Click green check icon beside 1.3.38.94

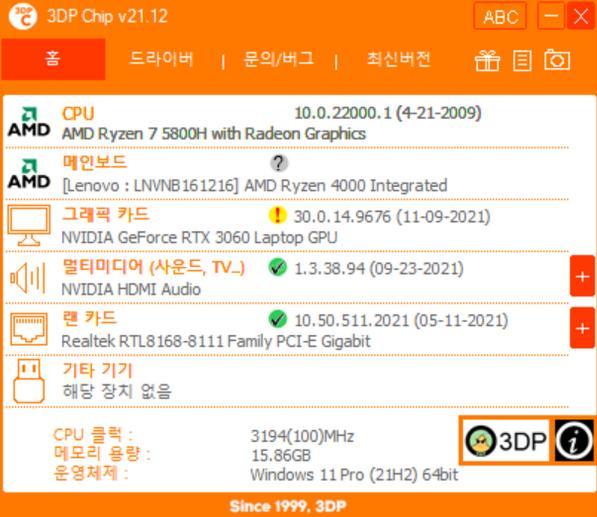(278, 267)
